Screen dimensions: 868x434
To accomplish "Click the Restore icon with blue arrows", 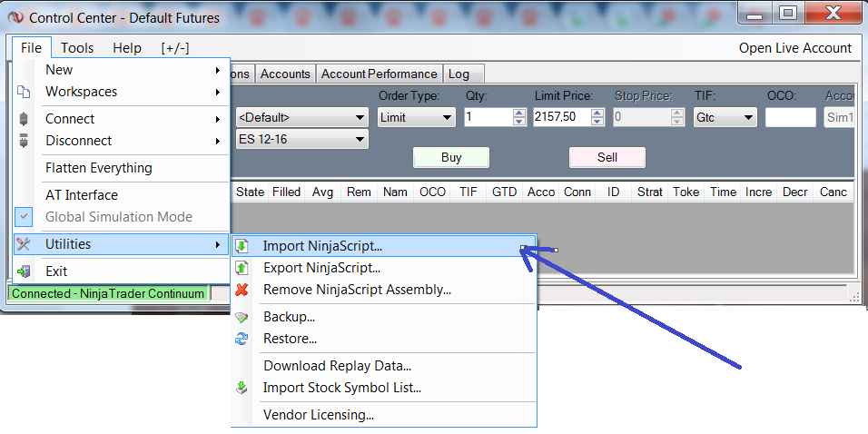I will pos(242,339).
